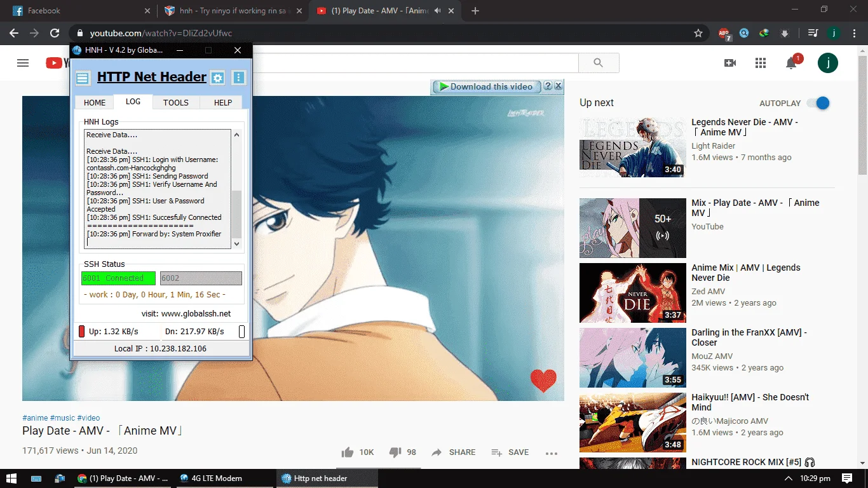Image resolution: width=868 pixels, height=488 pixels.
Task: Click the 6001 Connected status box
Action: [118, 278]
